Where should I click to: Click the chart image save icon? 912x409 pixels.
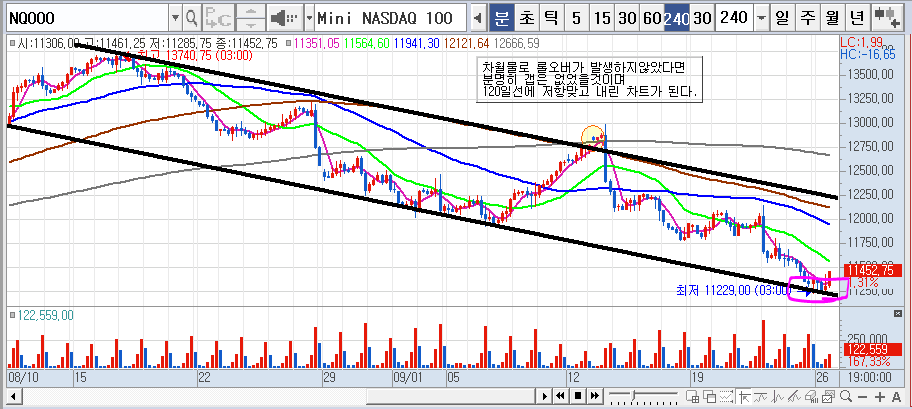click(x=829, y=397)
